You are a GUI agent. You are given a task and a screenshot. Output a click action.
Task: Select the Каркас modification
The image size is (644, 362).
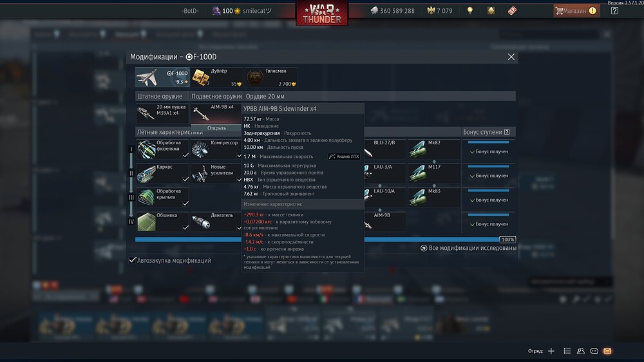(x=162, y=173)
